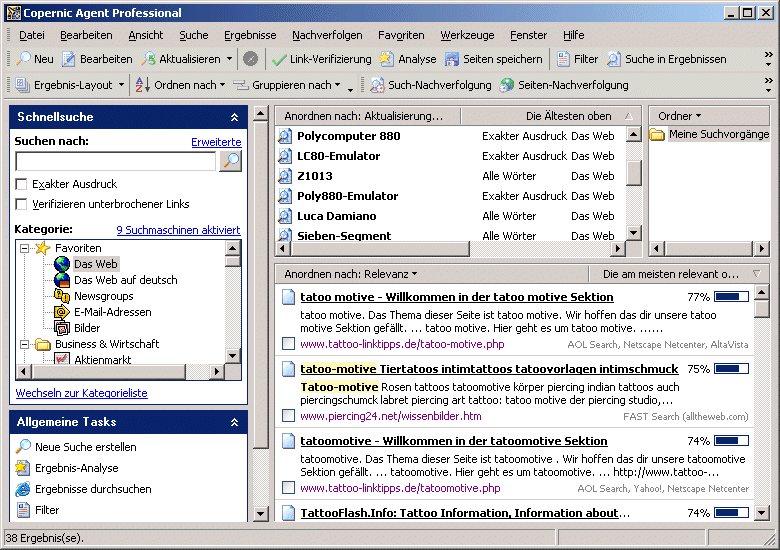Open the Ordner dropdown header
The height and width of the screenshot is (550, 780).
[x=680, y=116]
